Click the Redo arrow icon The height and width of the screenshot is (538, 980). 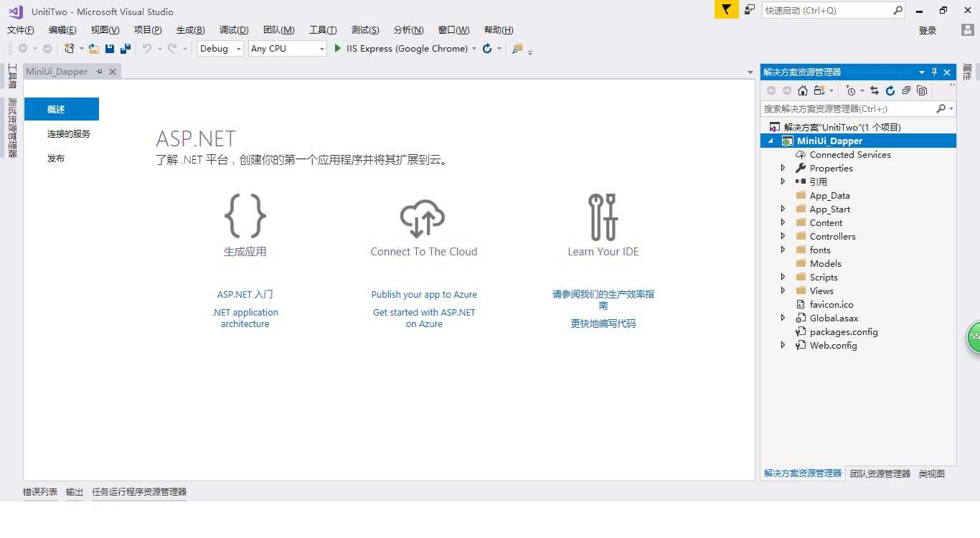(172, 49)
